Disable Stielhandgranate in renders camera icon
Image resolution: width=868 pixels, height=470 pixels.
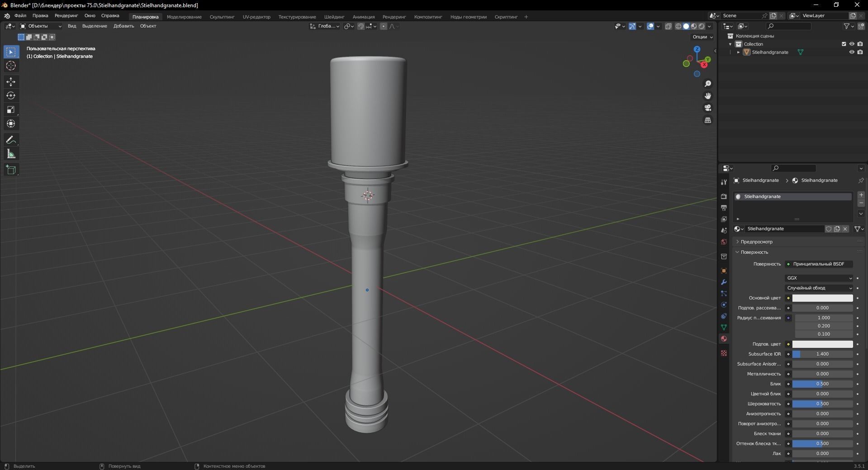[x=860, y=52]
